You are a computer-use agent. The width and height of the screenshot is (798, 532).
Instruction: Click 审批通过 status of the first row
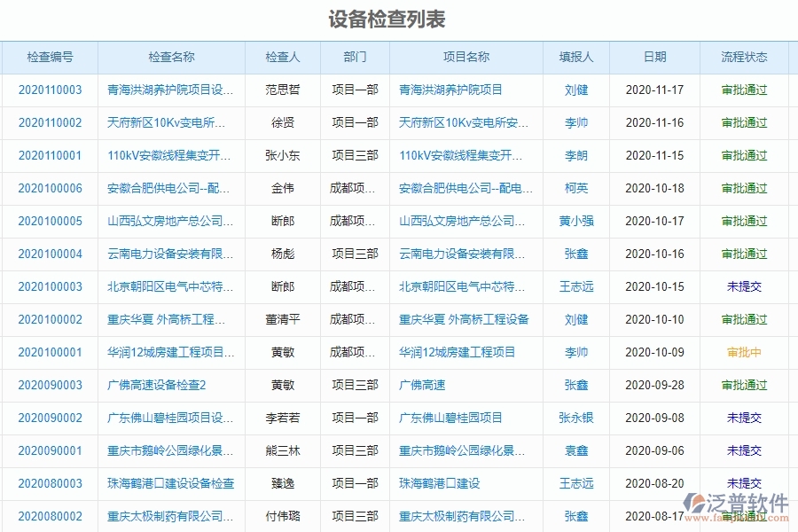pyautogui.click(x=746, y=90)
